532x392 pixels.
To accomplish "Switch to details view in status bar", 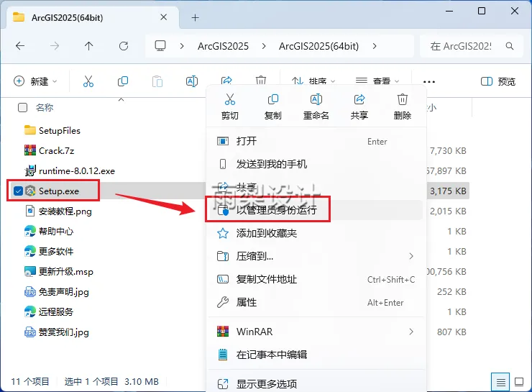I will [x=500, y=382].
